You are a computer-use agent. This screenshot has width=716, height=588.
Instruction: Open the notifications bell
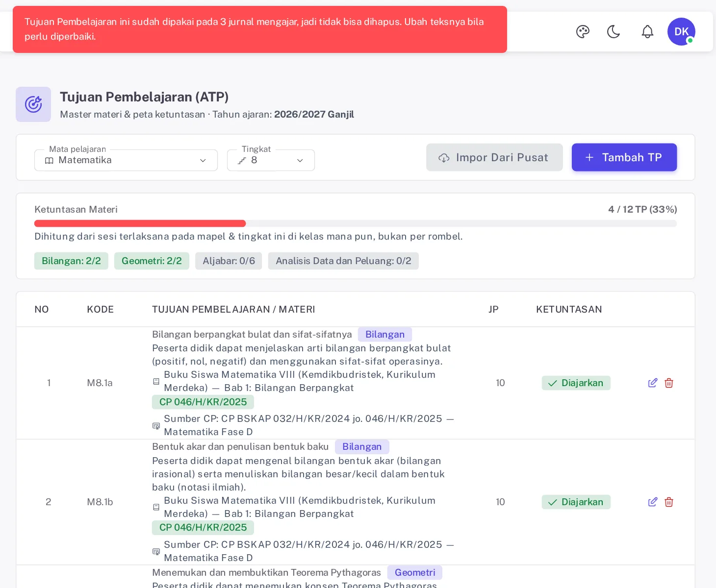click(x=647, y=32)
